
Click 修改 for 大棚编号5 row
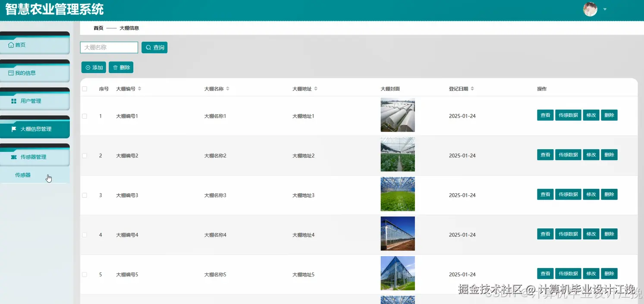591,274
